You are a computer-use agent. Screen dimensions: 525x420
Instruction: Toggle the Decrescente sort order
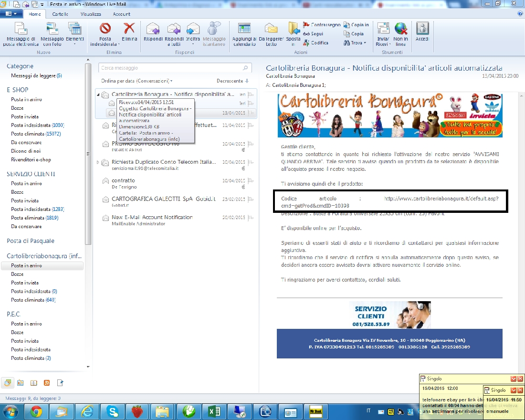[232, 81]
